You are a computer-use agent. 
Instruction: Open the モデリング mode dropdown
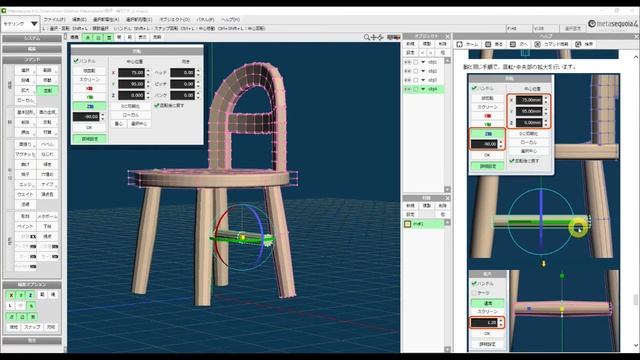(20, 24)
